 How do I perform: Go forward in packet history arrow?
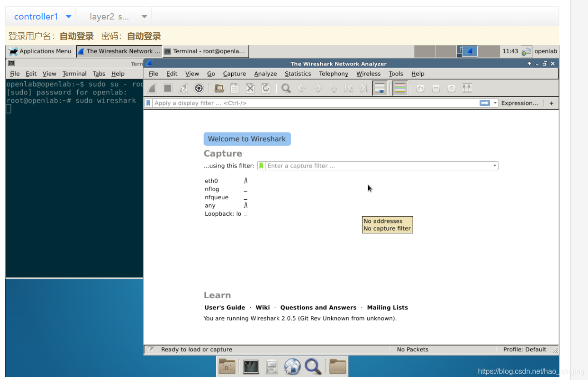click(318, 88)
